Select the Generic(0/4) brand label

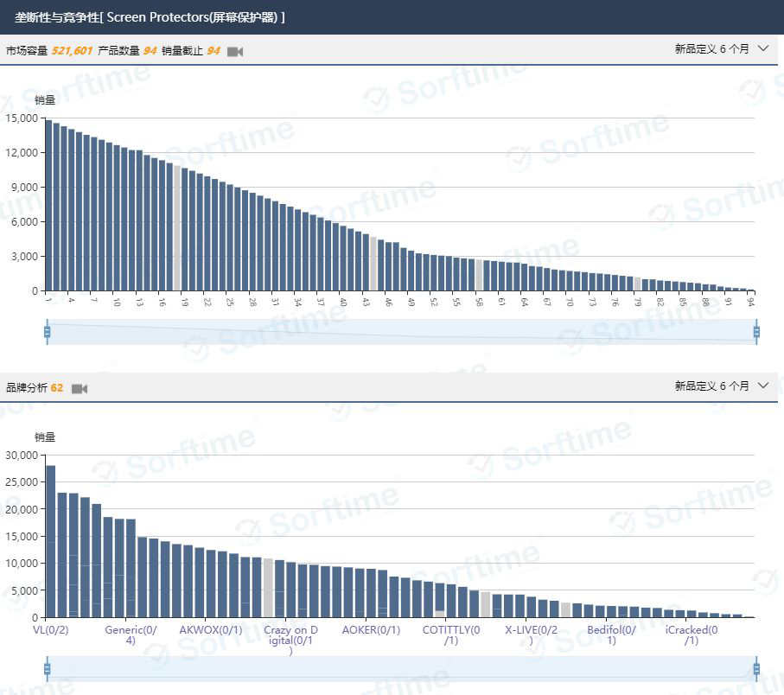(131, 635)
